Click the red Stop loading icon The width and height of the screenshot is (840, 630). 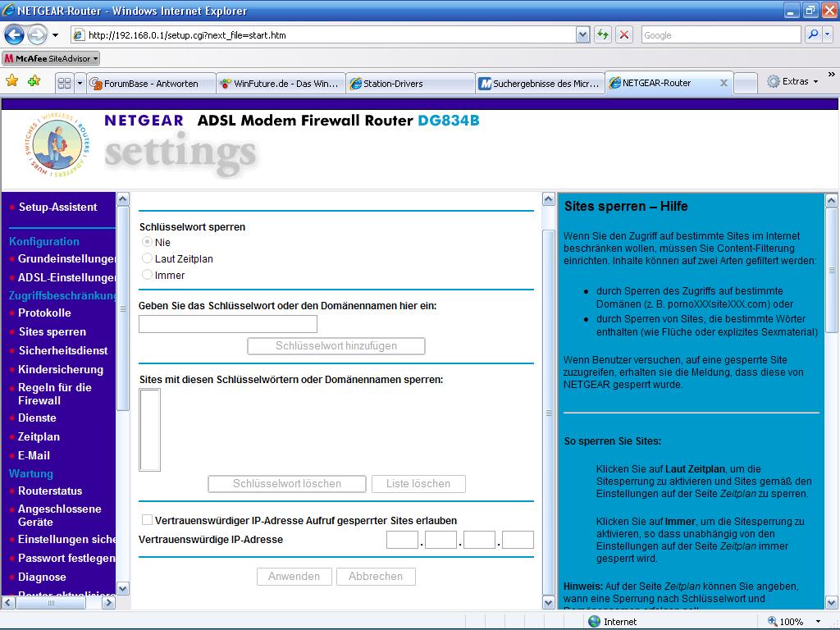[624, 35]
